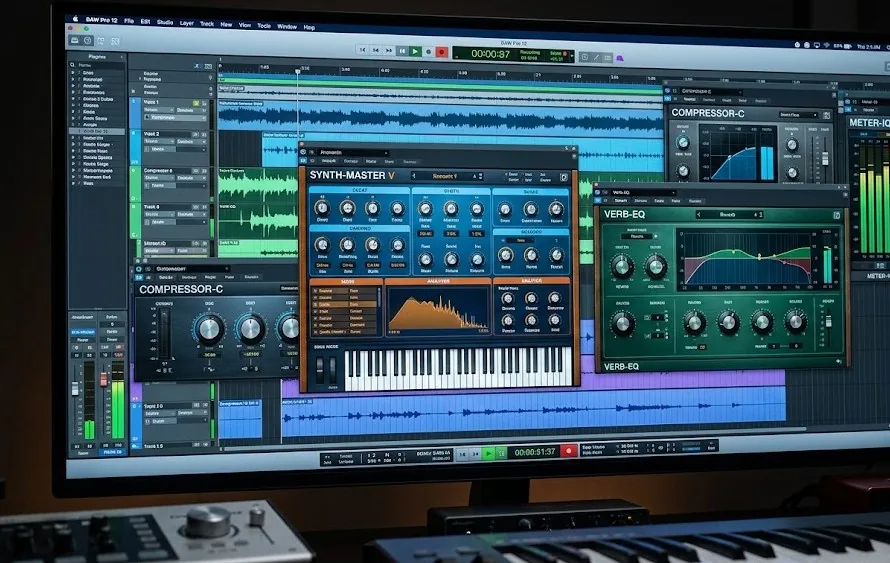Click the pitch wheel left of synth keyboard
The image size is (890, 563).
pos(320,369)
